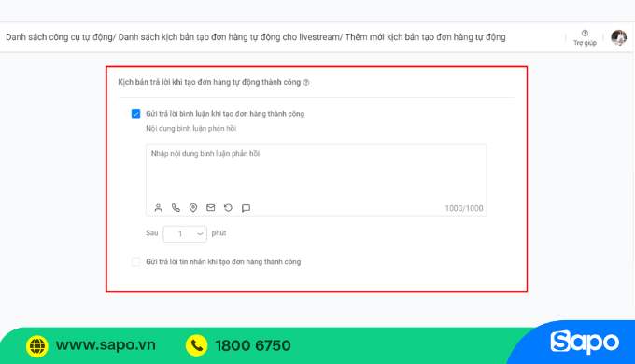The image size is (635, 364).
Task: Insert address location pin icon
Action: [x=193, y=208]
